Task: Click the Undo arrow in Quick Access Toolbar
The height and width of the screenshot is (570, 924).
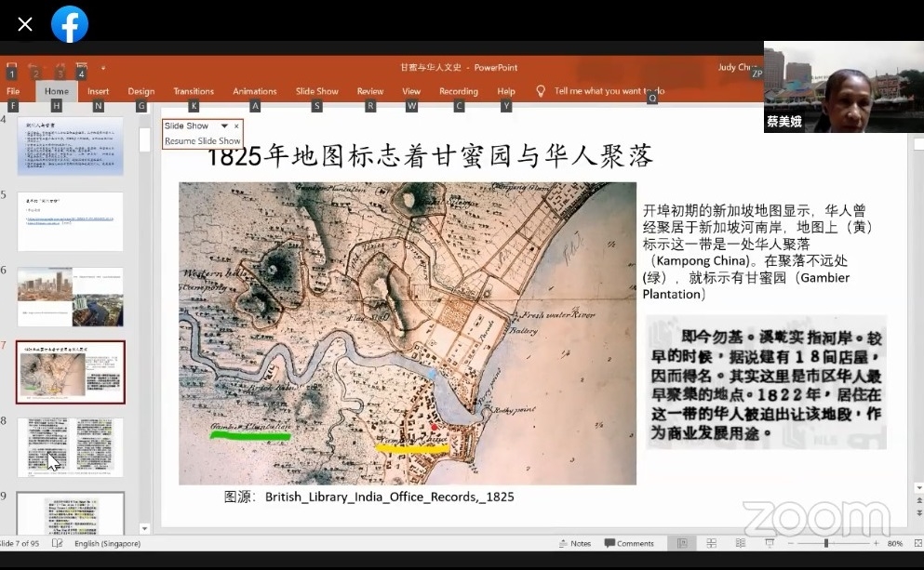Action: pos(33,67)
